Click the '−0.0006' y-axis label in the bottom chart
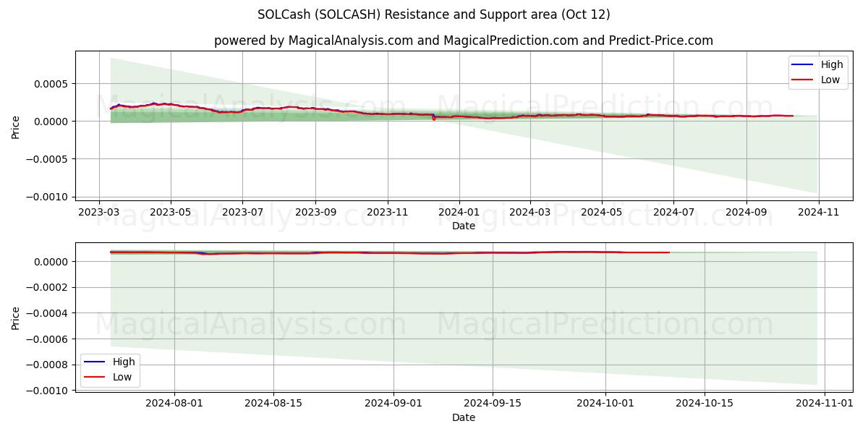Viewport: 868px width, 434px height. click(x=48, y=339)
